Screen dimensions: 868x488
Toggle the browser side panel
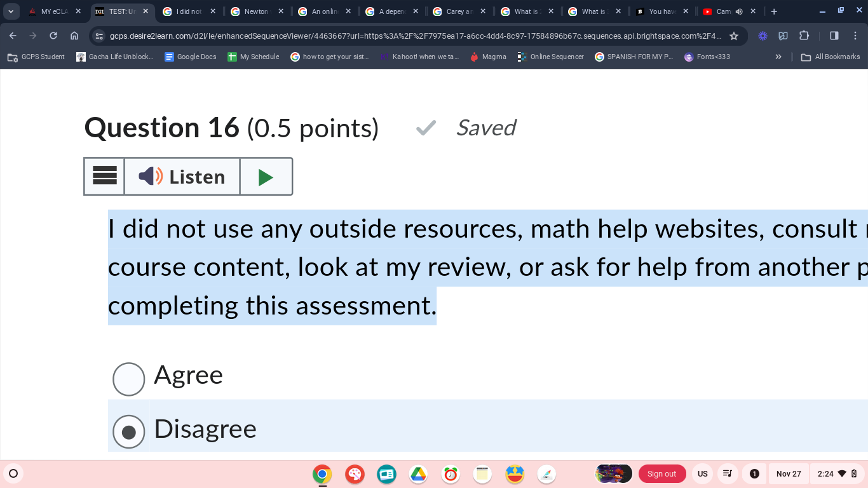[834, 36]
